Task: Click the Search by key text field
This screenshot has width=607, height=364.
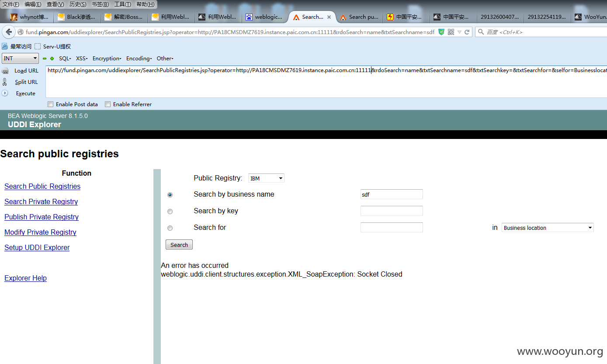Action: tap(392, 211)
